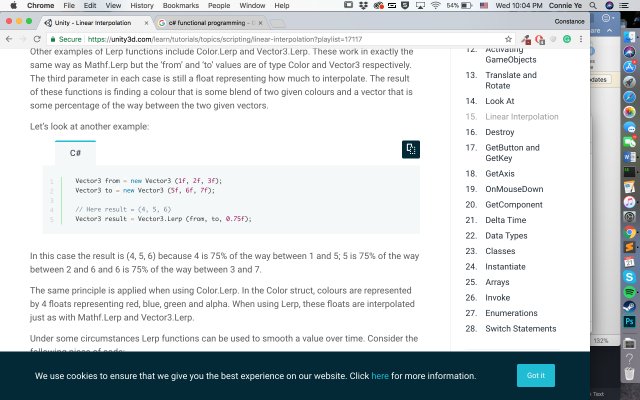Click the eyedropper extension icon

(526, 39)
